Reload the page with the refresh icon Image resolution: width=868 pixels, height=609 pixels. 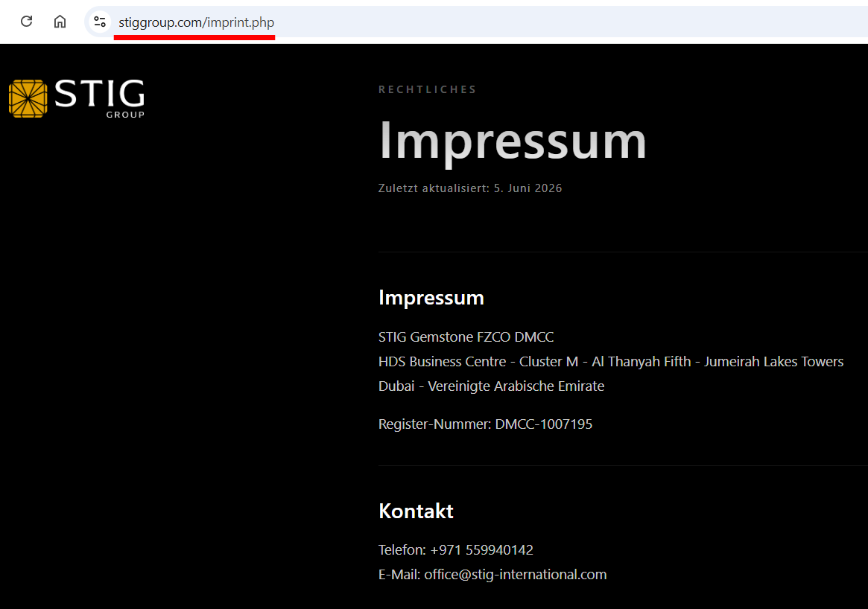(27, 22)
